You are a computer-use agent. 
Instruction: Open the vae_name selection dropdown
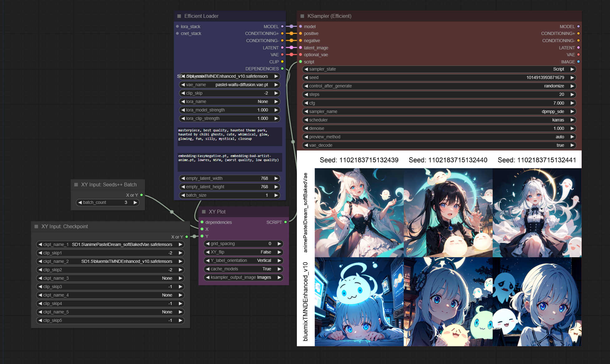click(229, 85)
